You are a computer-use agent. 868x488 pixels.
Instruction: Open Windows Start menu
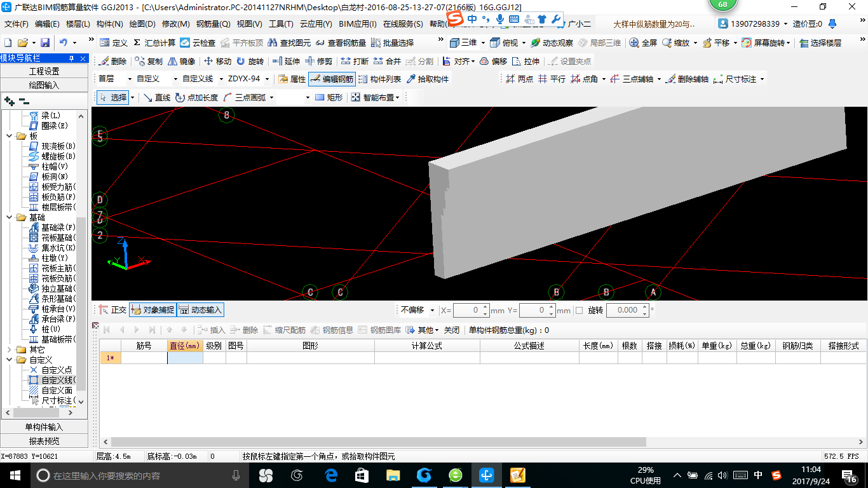pos(15,475)
